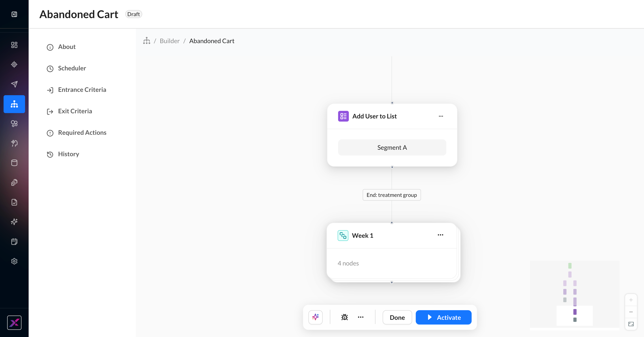This screenshot has height=337, width=644.
Task: Click the End: treatment group label
Action: point(392,195)
